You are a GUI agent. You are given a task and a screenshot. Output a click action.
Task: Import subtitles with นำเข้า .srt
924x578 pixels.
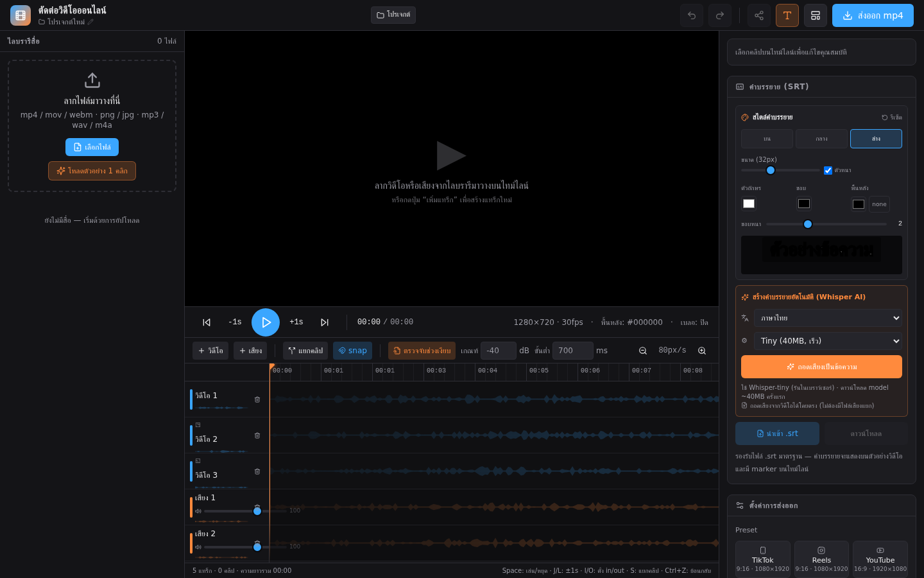click(777, 433)
